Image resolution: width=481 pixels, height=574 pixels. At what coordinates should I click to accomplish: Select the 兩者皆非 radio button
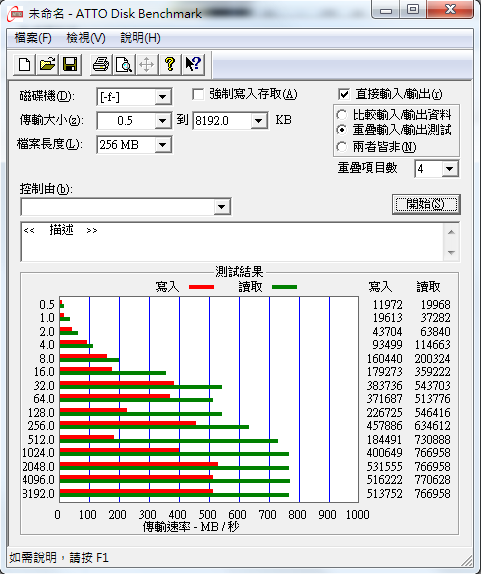coord(342,147)
